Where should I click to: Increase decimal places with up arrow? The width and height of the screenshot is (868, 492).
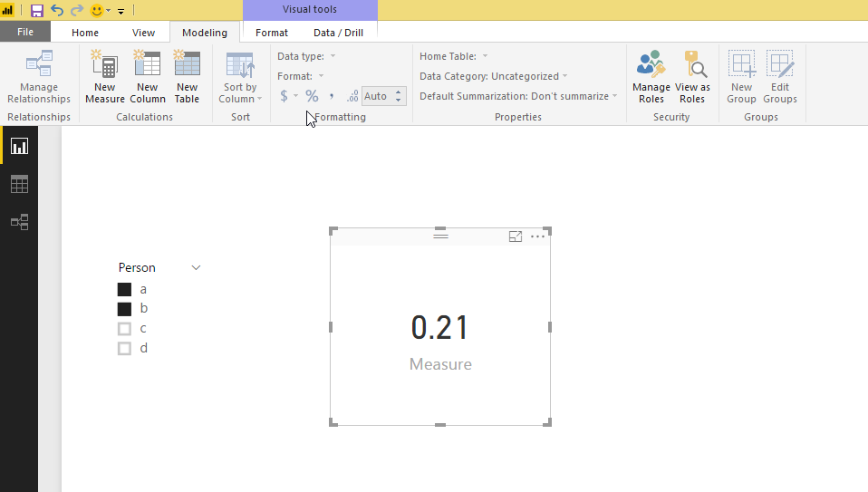pos(398,92)
